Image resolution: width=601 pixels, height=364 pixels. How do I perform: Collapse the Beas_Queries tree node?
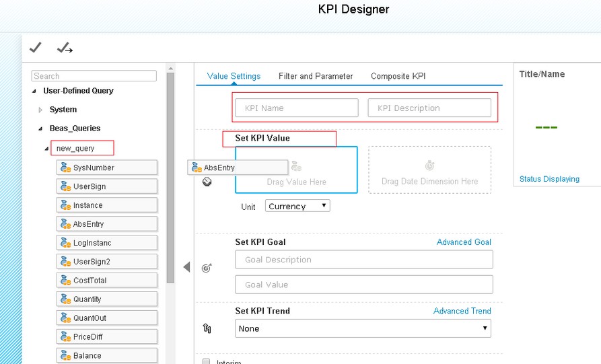[40, 129]
